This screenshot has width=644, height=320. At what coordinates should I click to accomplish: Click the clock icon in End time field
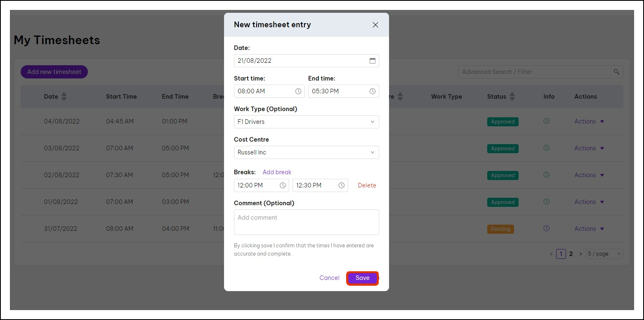(373, 91)
